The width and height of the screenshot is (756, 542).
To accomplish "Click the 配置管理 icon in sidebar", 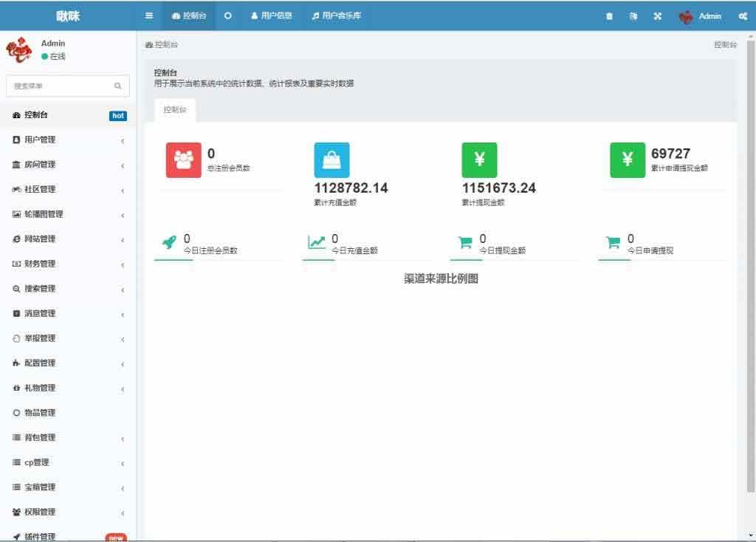I will 16,363.
